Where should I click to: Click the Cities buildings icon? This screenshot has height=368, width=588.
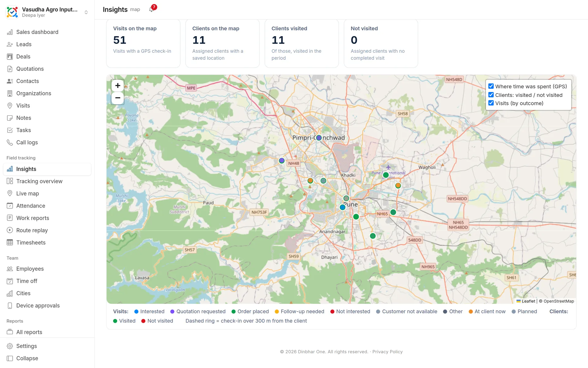10,293
